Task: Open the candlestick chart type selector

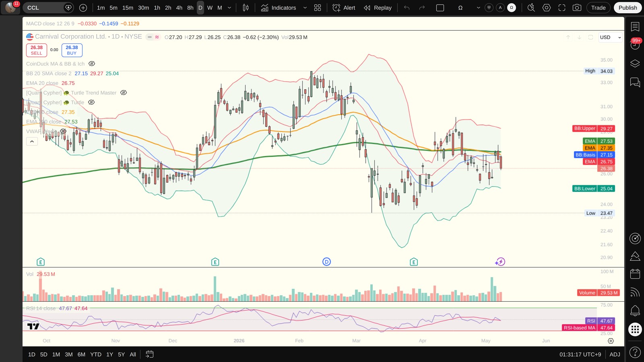Action: (x=246, y=8)
